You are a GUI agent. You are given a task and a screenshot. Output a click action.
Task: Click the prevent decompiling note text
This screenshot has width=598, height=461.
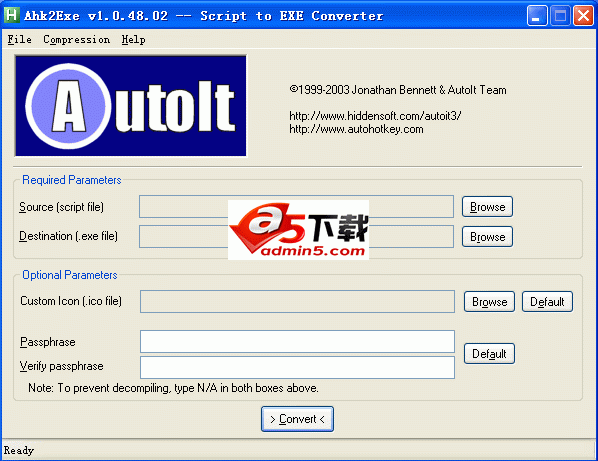click(x=173, y=388)
